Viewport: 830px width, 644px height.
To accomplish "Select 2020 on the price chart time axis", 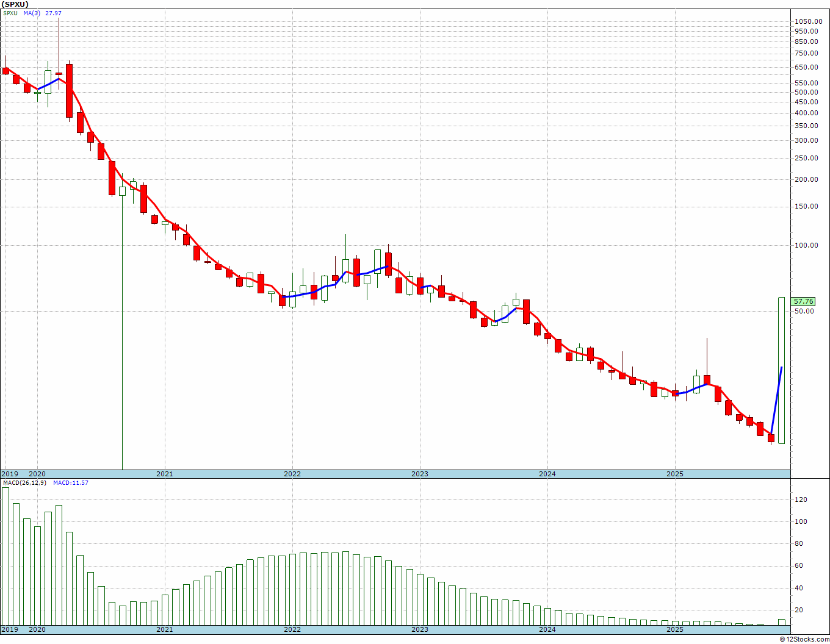I will tap(37, 474).
